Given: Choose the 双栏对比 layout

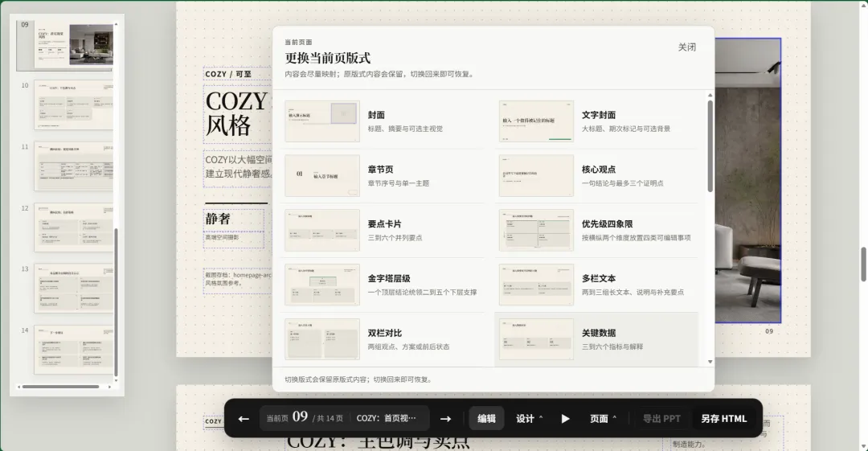Looking at the screenshot, I should pos(382,339).
